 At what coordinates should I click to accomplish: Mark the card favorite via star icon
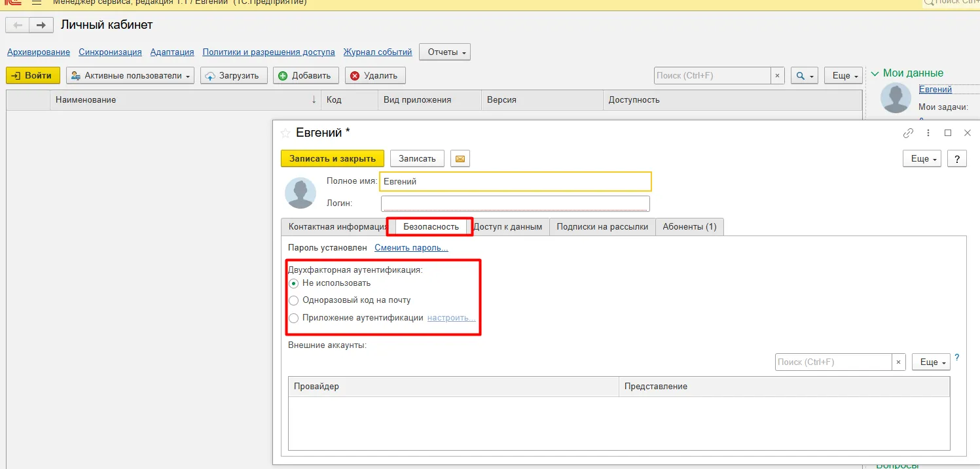click(x=285, y=132)
